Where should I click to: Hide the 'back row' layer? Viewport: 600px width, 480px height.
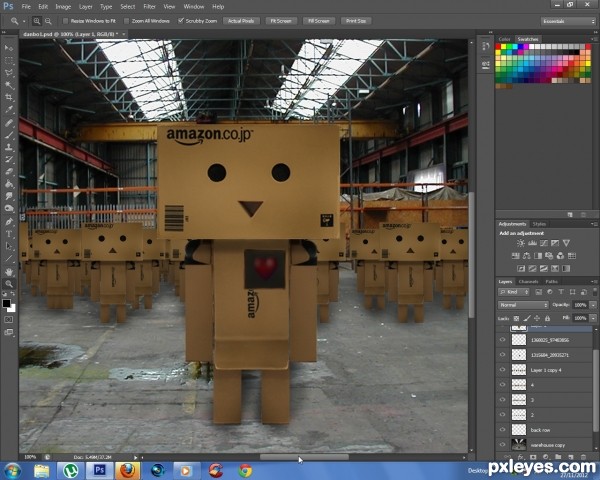[x=502, y=429]
